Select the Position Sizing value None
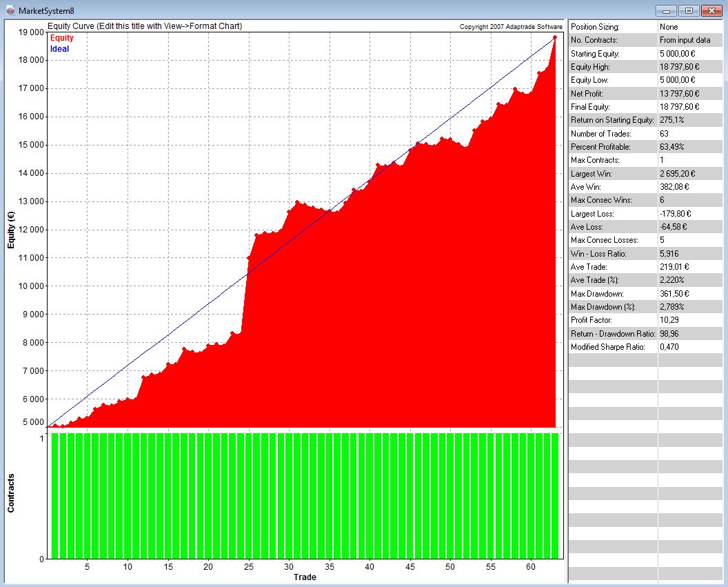The width and height of the screenshot is (728, 587). point(669,27)
